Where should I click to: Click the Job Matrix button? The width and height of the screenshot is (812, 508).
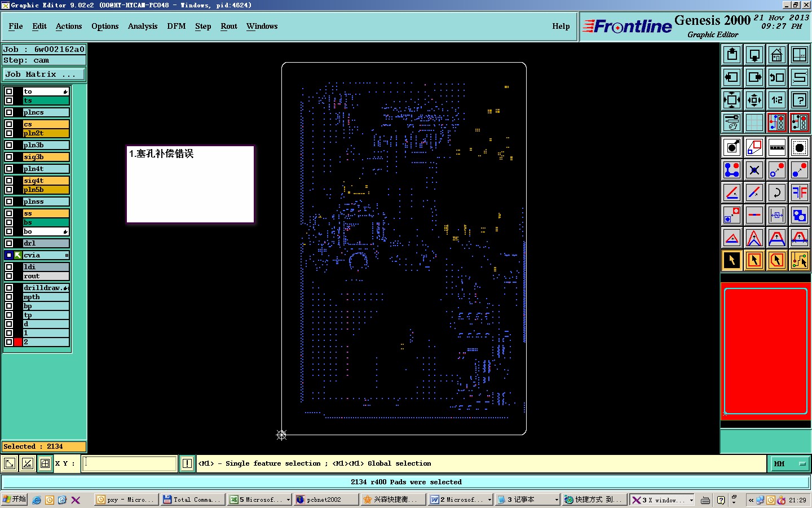[x=44, y=75]
